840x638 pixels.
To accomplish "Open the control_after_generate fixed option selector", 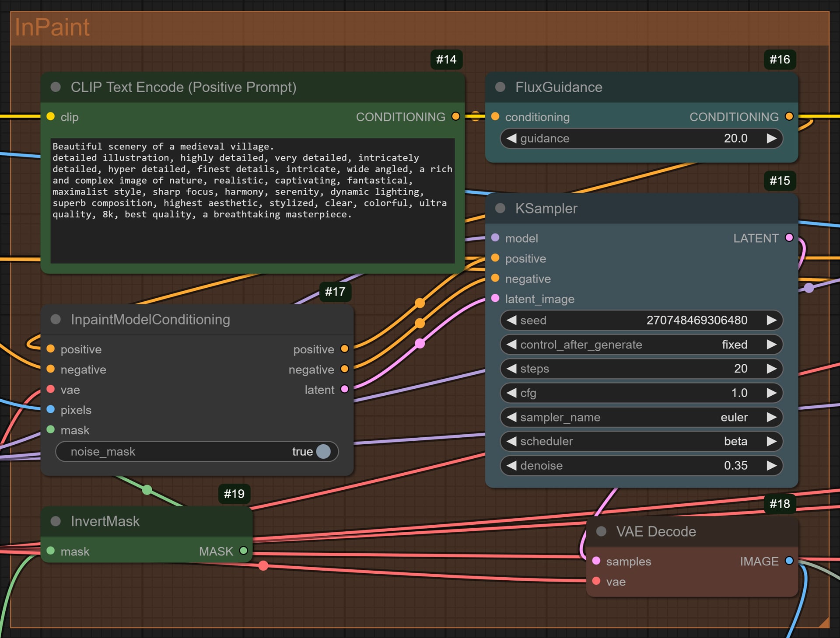I will [x=641, y=345].
